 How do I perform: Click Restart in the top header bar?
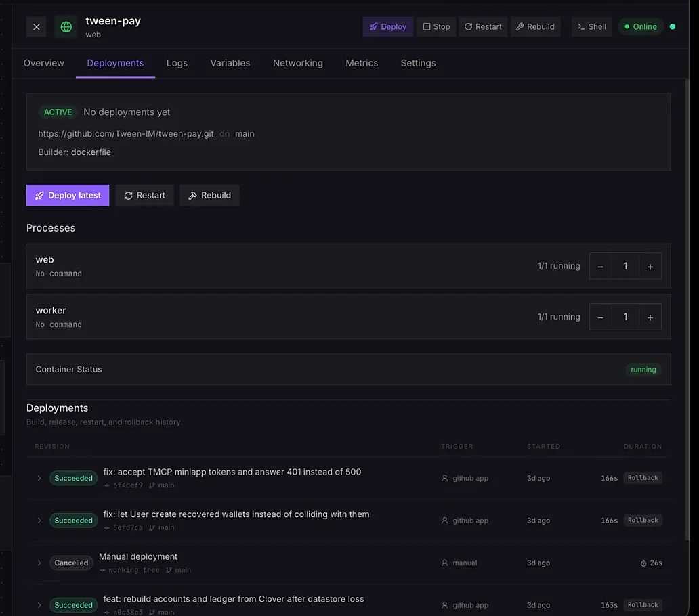(x=483, y=26)
